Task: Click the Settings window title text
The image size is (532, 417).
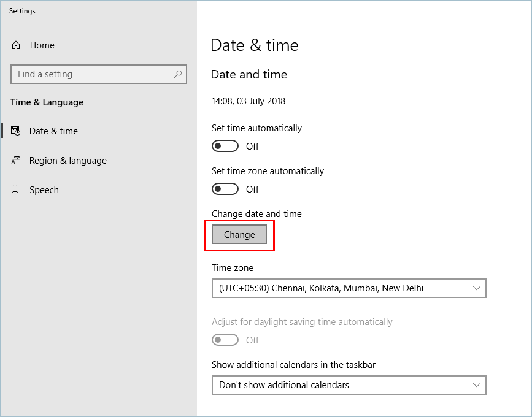Action: pos(22,11)
